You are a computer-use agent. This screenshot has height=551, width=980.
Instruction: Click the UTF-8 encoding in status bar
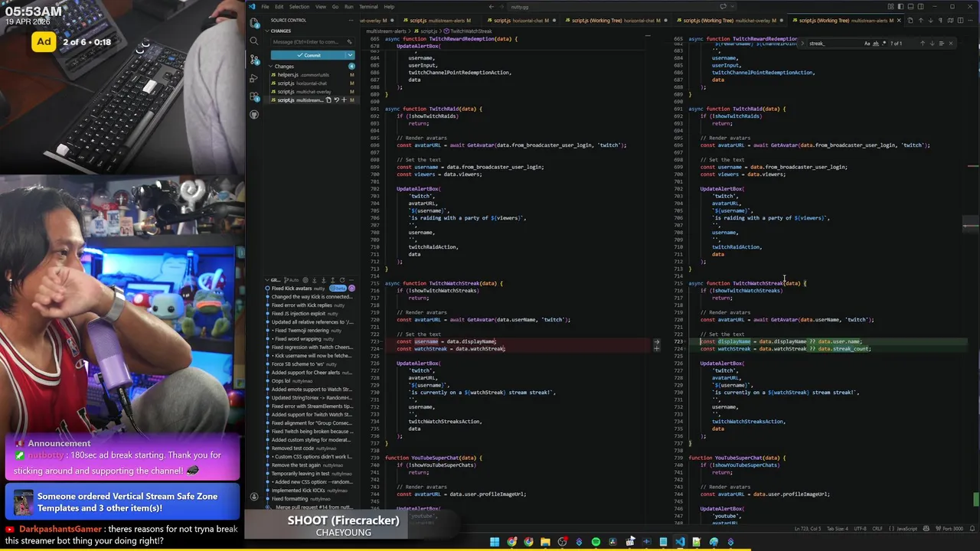[x=860, y=528]
